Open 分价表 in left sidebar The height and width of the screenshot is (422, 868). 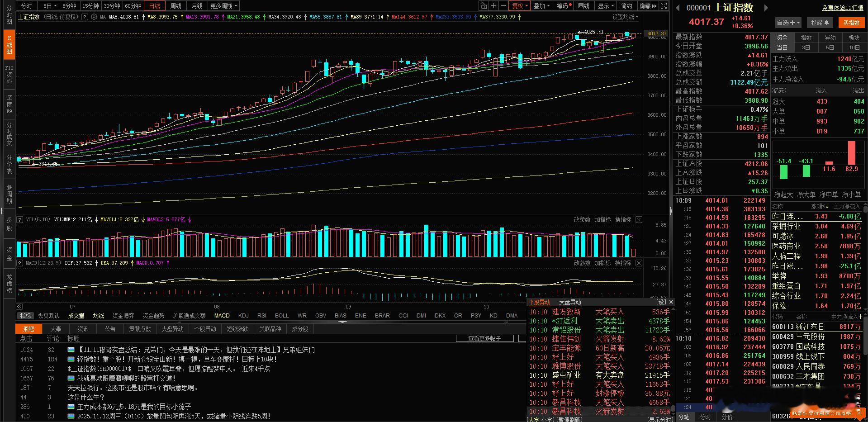pyautogui.click(x=9, y=164)
